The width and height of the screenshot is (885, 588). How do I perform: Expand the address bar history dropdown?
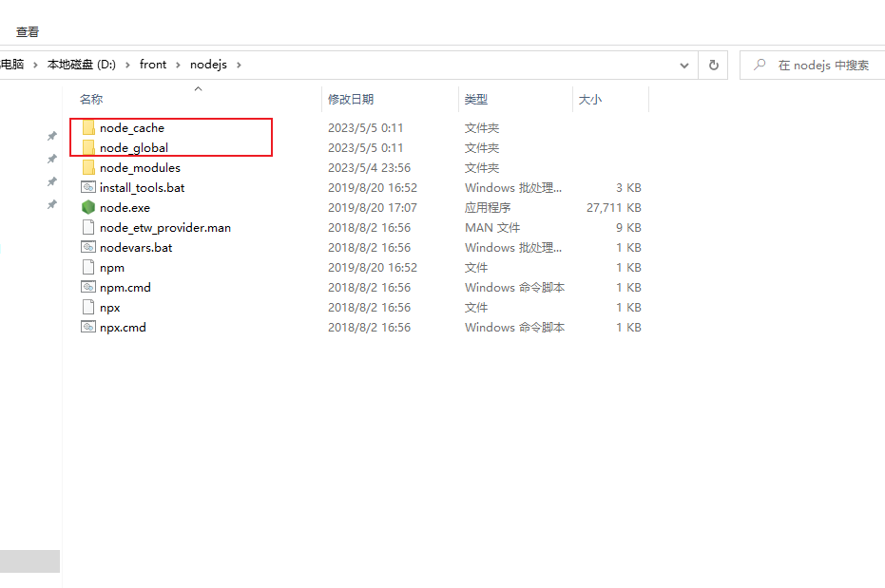coord(684,66)
